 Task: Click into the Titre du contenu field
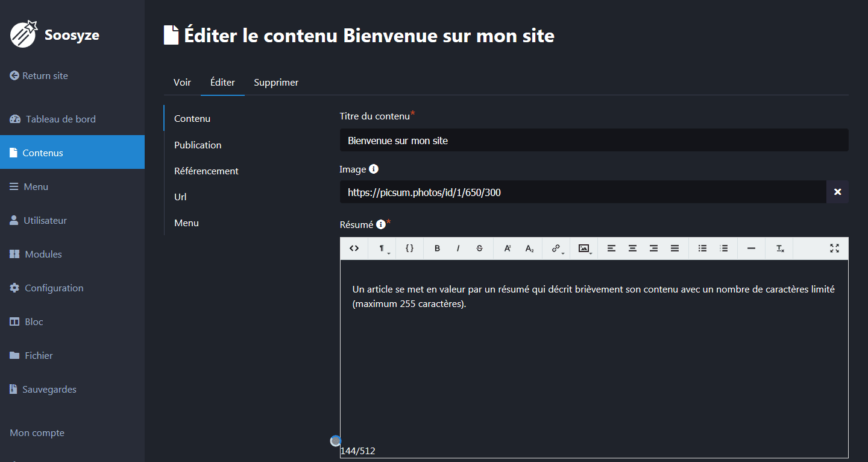594,141
